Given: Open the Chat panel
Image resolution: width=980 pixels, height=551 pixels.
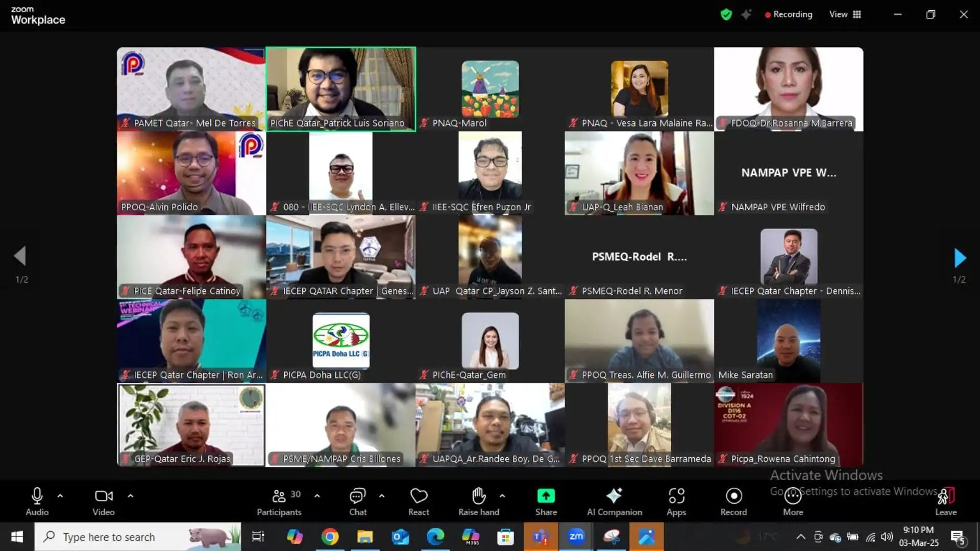Looking at the screenshot, I should [358, 501].
